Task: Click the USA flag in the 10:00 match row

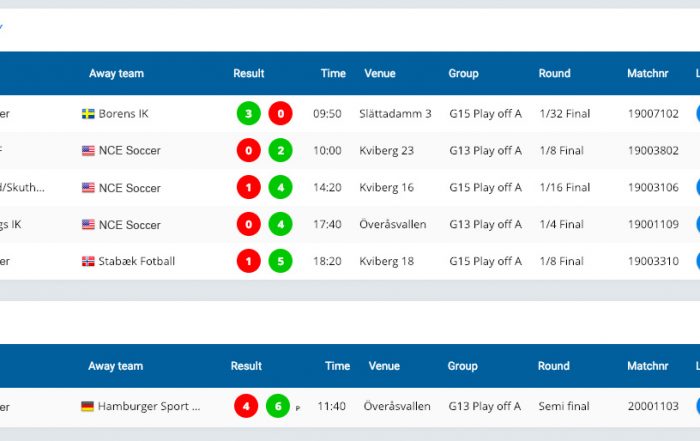Action: click(x=88, y=150)
